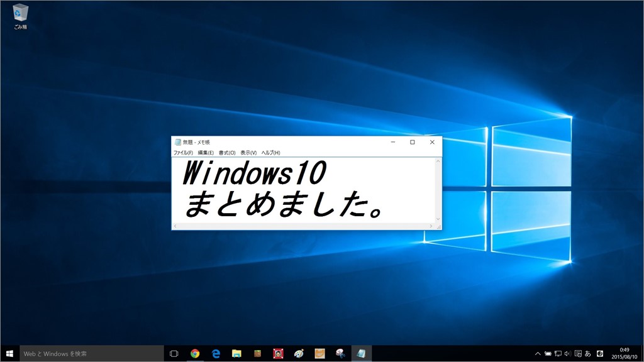Launch Google Chrome from the taskbar
This screenshot has width=644, height=362.
click(195, 353)
